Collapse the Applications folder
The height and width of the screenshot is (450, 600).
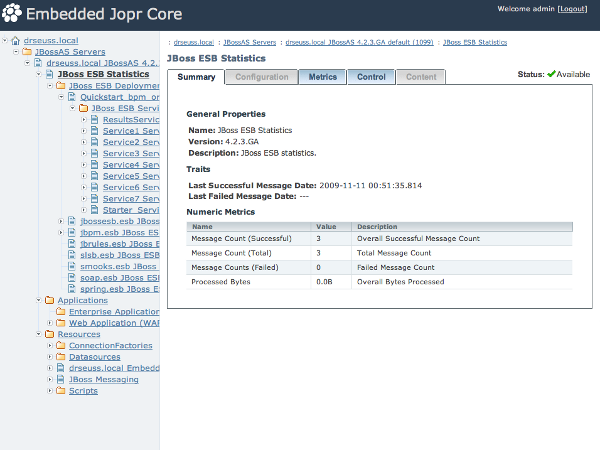[x=39, y=300]
